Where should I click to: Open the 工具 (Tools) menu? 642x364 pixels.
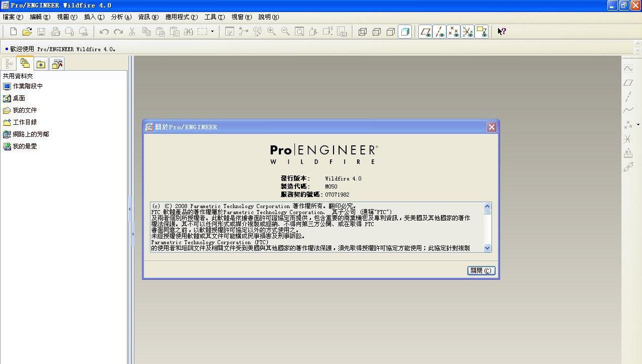tap(214, 17)
